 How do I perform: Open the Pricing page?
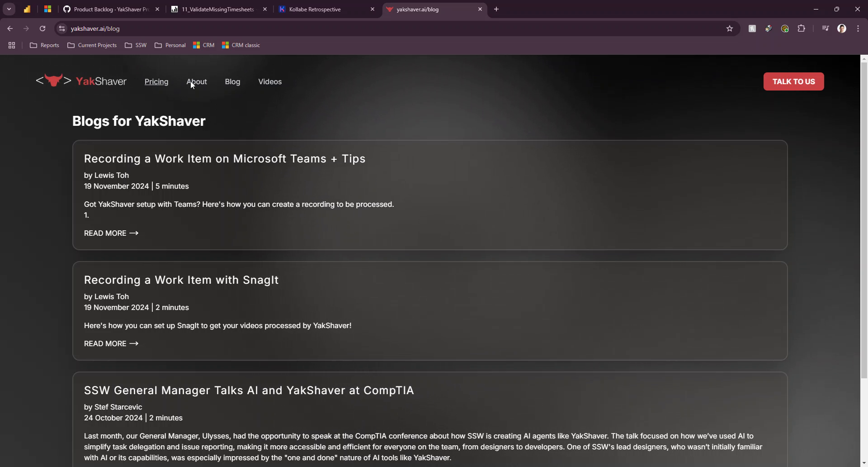pos(156,81)
